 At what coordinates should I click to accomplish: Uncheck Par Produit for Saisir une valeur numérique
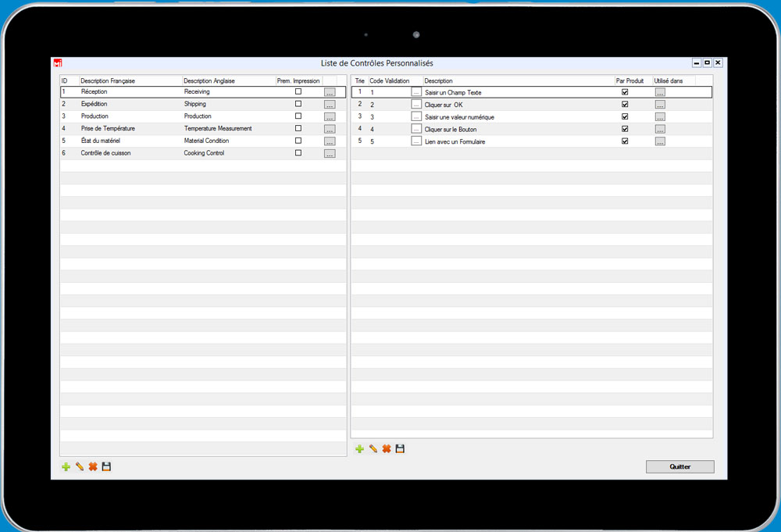pos(625,116)
